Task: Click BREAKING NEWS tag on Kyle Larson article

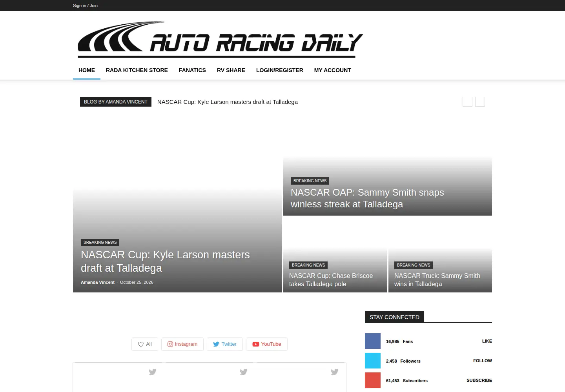Action: 100,243
